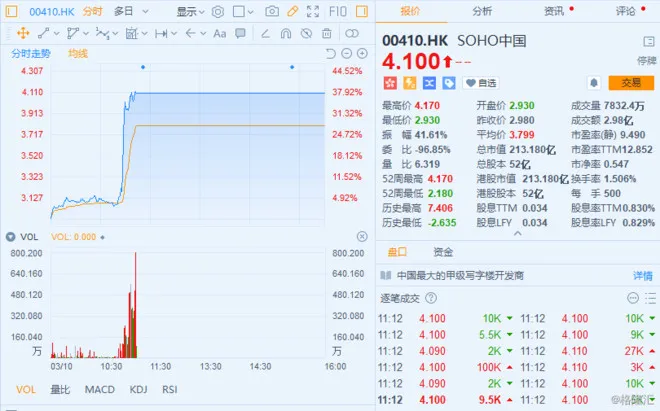This screenshot has height=411, width=660.
Task: Delete drawings with trash icon
Action: tap(327, 33)
